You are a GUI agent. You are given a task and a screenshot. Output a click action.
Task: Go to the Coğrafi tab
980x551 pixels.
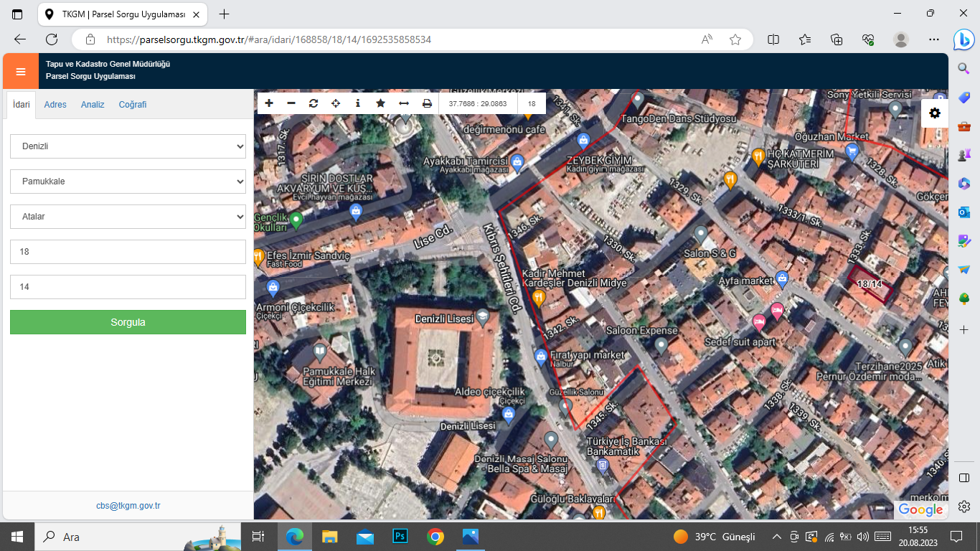(x=133, y=105)
